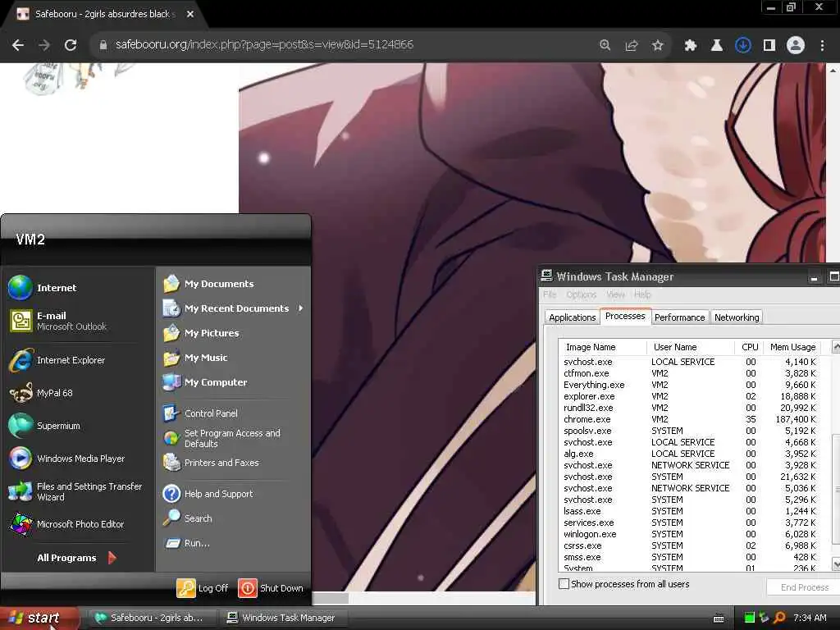The height and width of the screenshot is (630, 840).
Task: Open Chrome profile avatar
Action: tap(796, 45)
